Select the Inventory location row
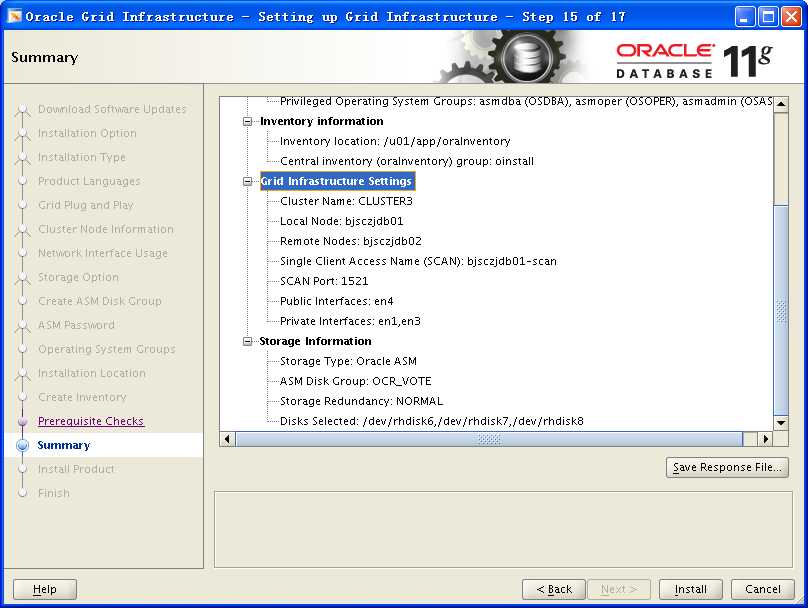 pyautogui.click(x=395, y=141)
